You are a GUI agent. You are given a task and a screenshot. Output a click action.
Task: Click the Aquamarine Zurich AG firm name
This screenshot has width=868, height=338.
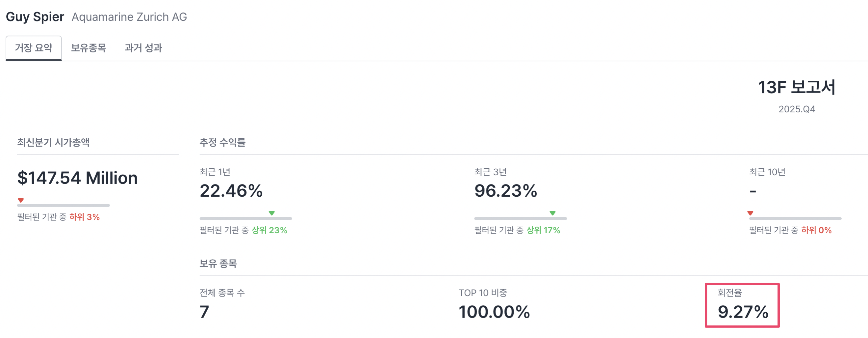pos(129,17)
